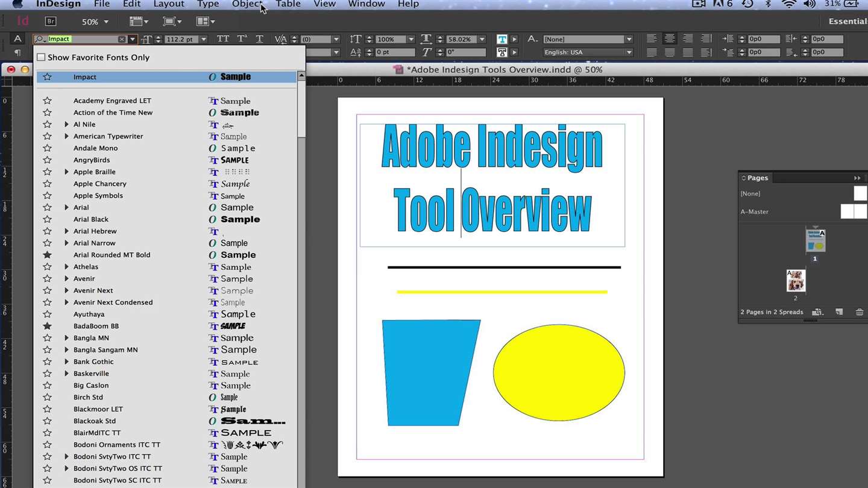The height and width of the screenshot is (488, 868).
Task: Select the Paragraph Formatting Controls pilcrow icon
Action: [x=17, y=52]
